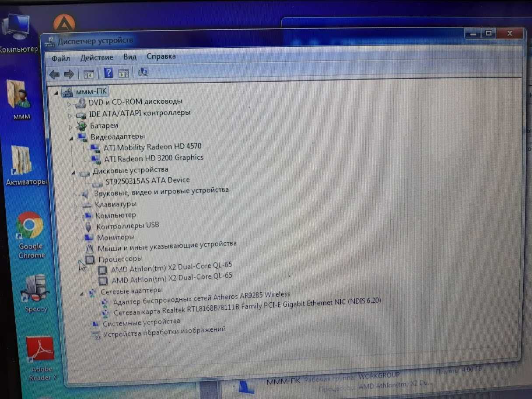Click the Сетевые адаптеры network icon
Screen dimensions: 532x399
(93, 292)
